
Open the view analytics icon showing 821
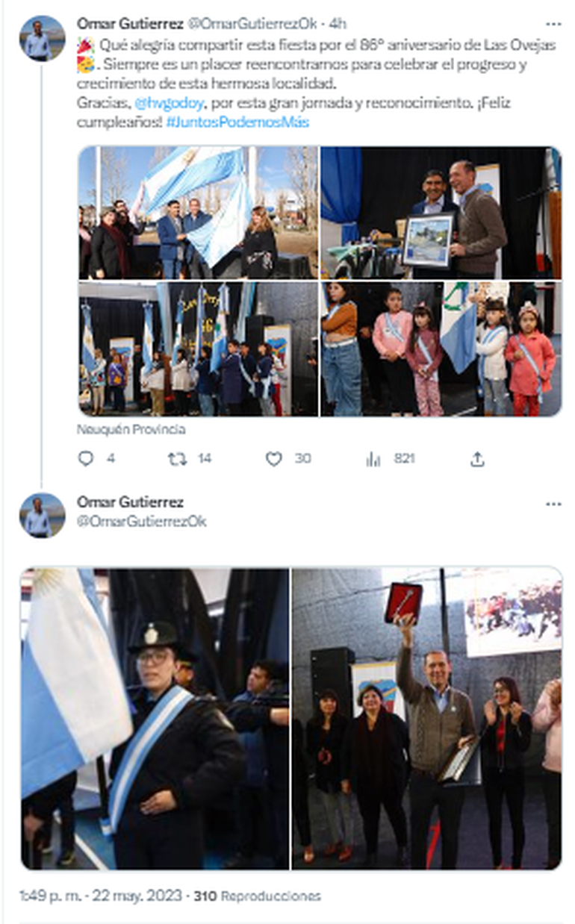coord(373,459)
